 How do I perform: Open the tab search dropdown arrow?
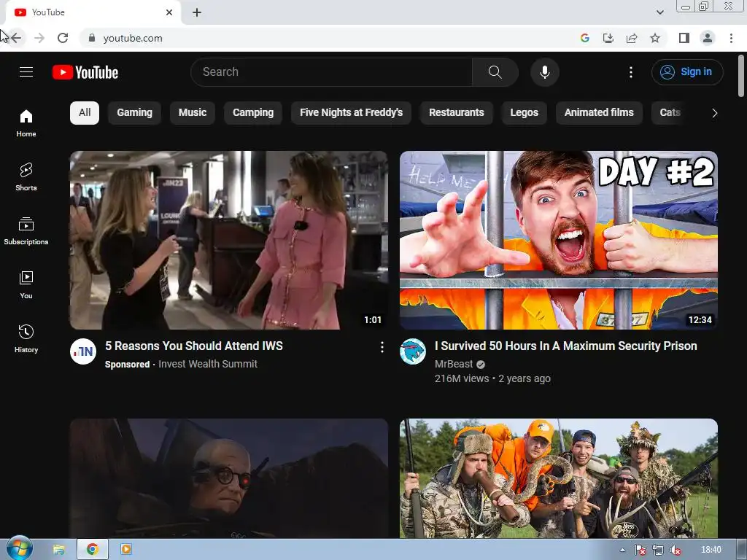point(660,12)
